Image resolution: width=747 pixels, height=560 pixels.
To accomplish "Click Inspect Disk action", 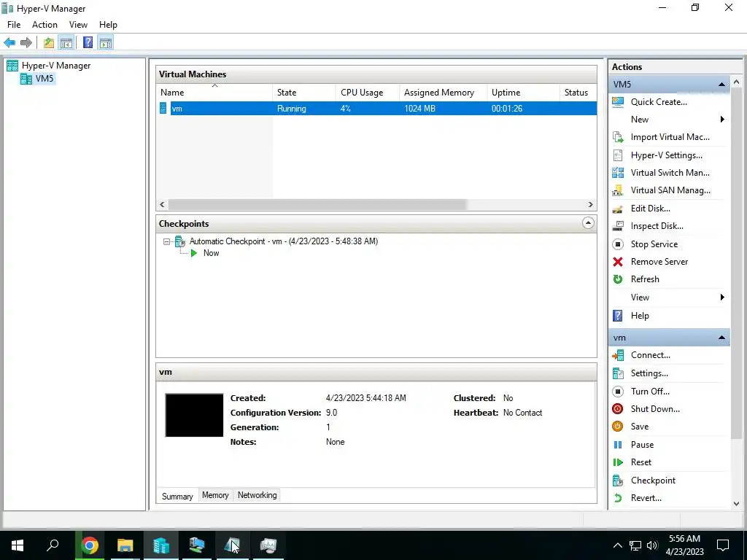I will point(657,226).
